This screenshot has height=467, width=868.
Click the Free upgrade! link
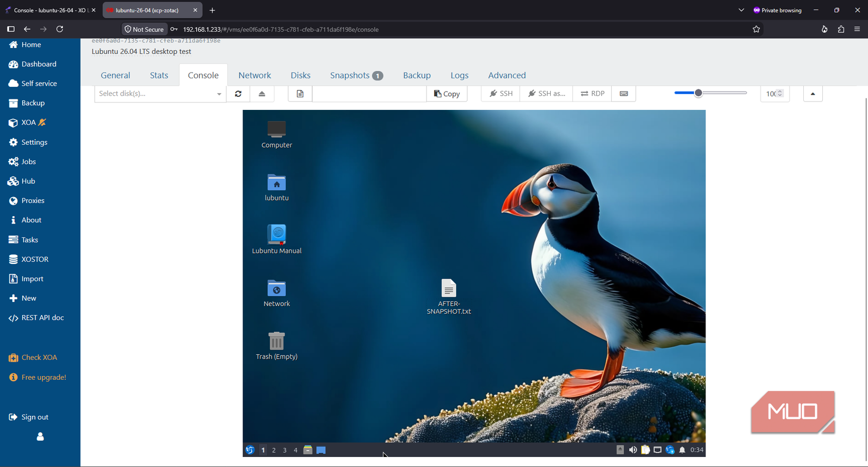[x=37, y=377]
